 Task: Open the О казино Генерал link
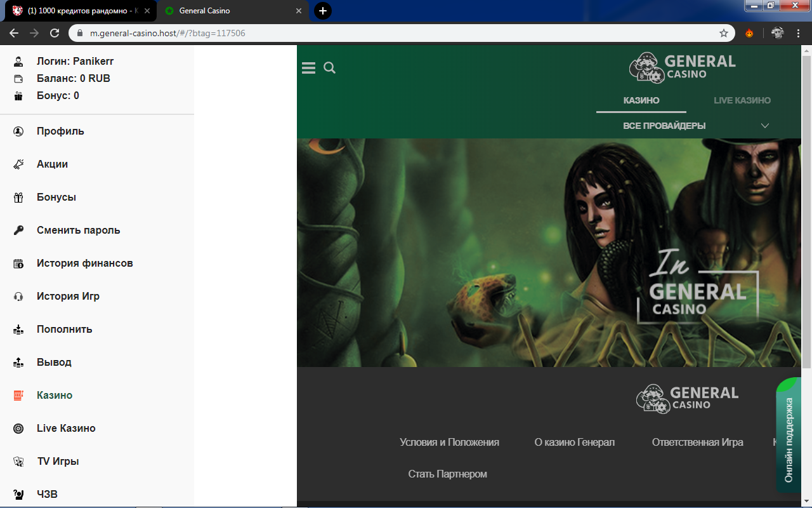[x=575, y=443]
